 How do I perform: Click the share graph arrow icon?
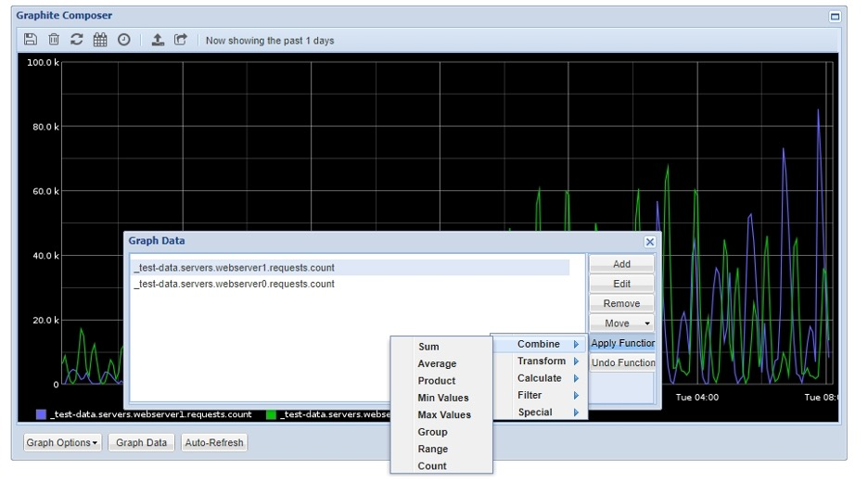click(x=181, y=40)
